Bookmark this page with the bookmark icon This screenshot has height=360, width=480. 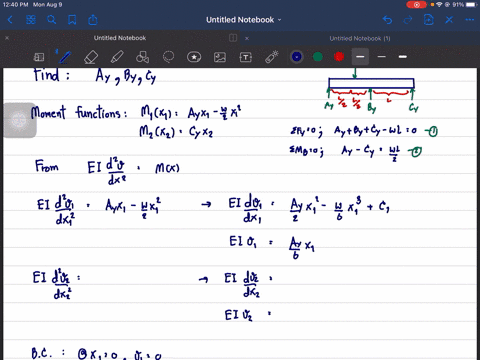(x=72, y=20)
